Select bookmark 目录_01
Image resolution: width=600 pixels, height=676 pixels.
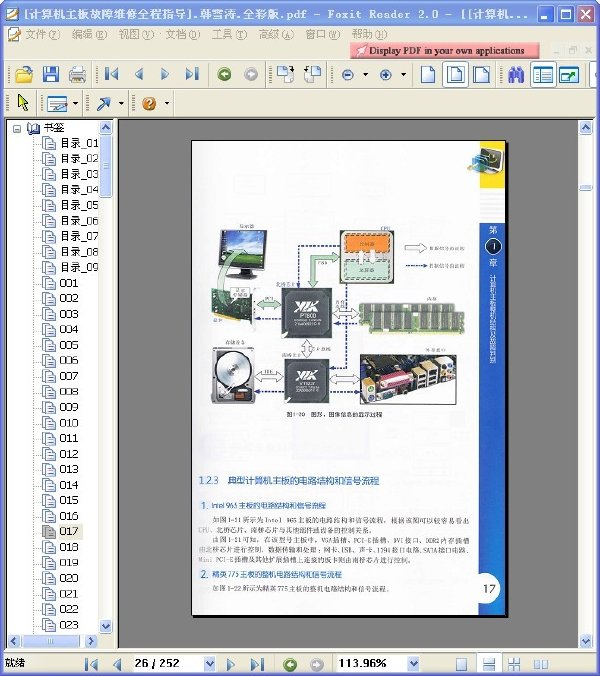pyautogui.click(x=79, y=143)
